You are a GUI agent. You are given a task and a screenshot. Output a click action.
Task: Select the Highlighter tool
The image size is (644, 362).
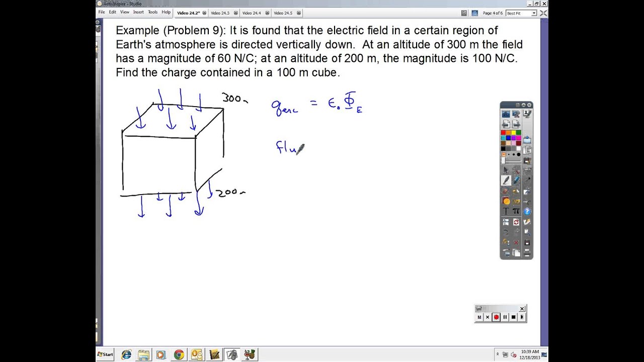(x=516, y=179)
